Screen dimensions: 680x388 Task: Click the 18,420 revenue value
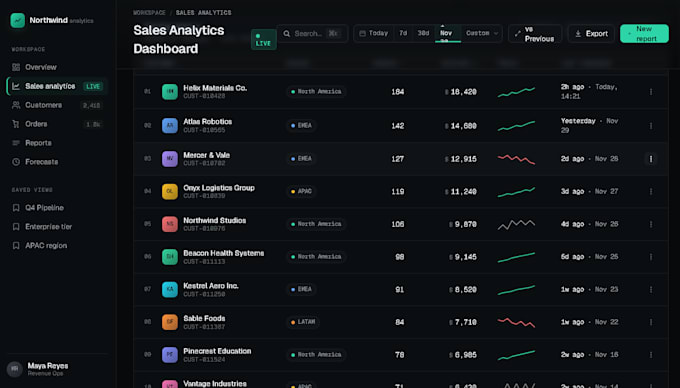click(x=461, y=92)
